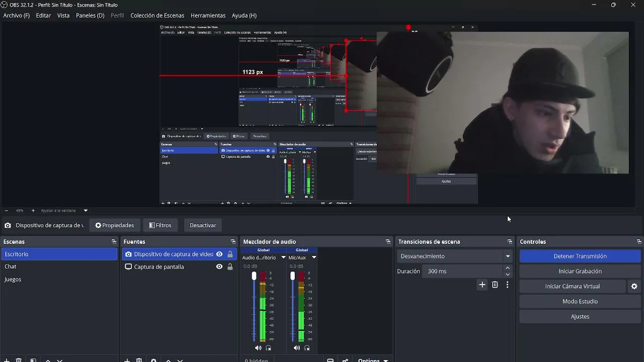Click the camera icon of the video capture source
The height and width of the screenshot is (362, 644).
[x=129, y=254]
